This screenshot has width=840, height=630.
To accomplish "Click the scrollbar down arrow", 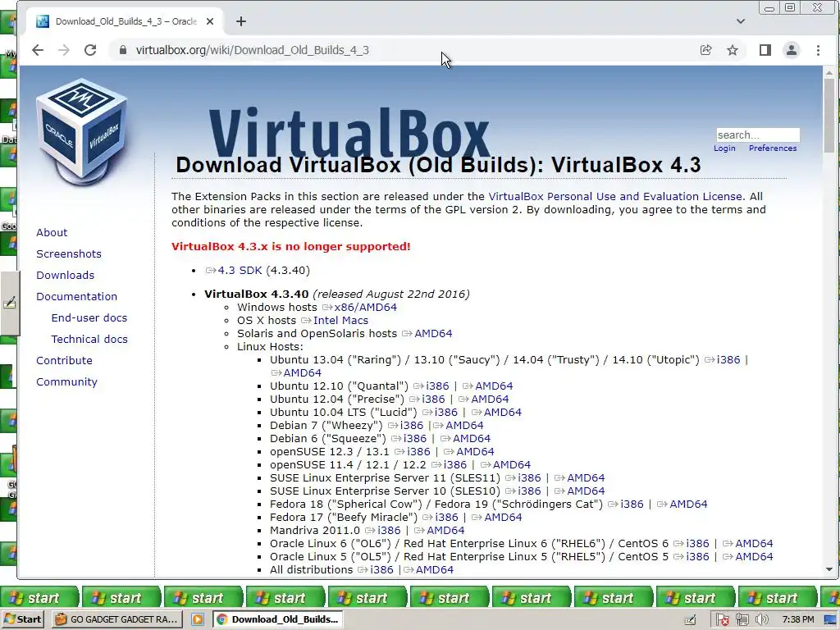I will tap(829, 569).
